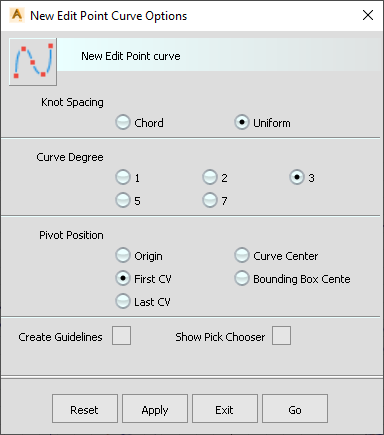Viewport: 384px width, 435px height.
Task: Enable the Create Guidelines checkbox
Action: (x=121, y=335)
